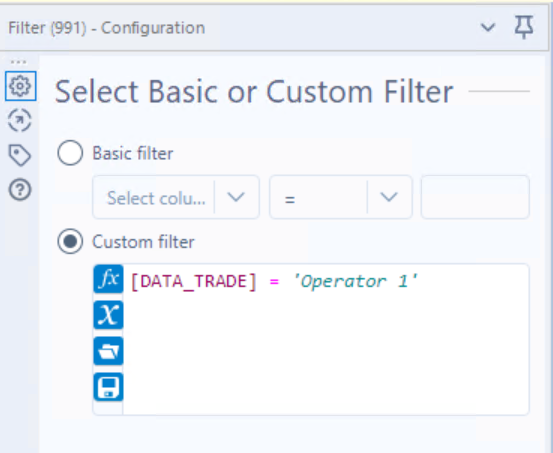553x453 pixels.
Task: Open the Configuration gear tab
Action: click(x=20, y=86)
